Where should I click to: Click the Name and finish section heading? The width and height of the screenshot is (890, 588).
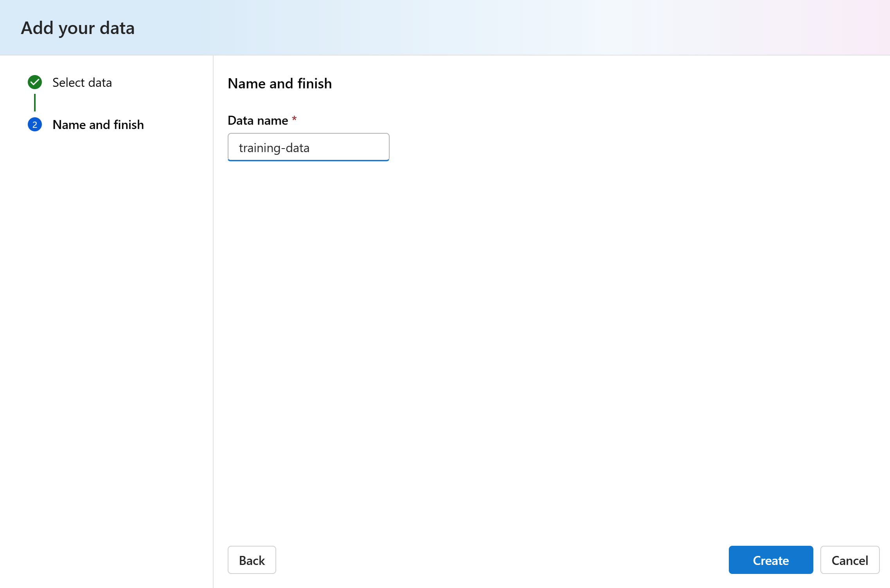[280, 83]
